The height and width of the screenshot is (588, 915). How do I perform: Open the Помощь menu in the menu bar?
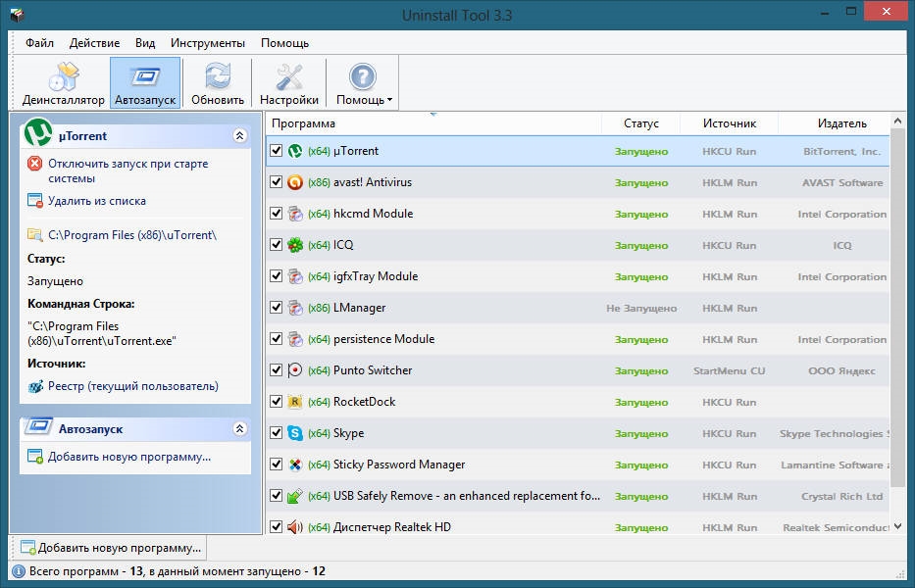pyautogui.click(x=284, y=43)
